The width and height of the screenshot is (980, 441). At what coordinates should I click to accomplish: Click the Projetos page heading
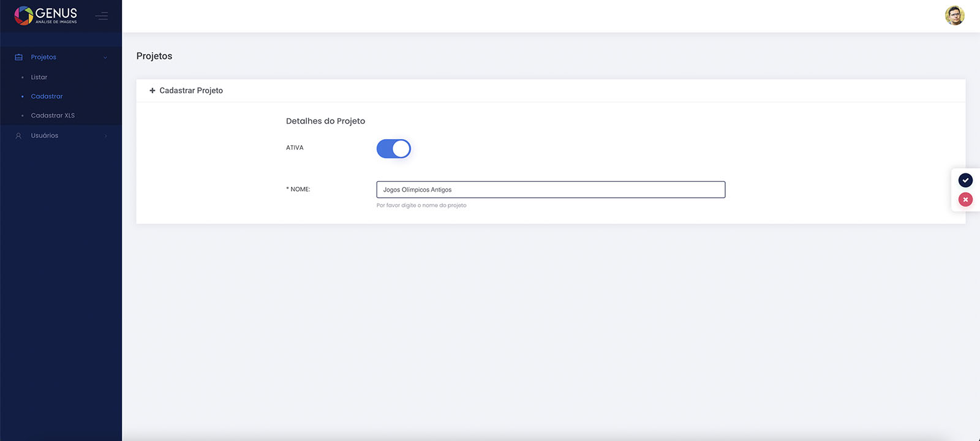154,56
